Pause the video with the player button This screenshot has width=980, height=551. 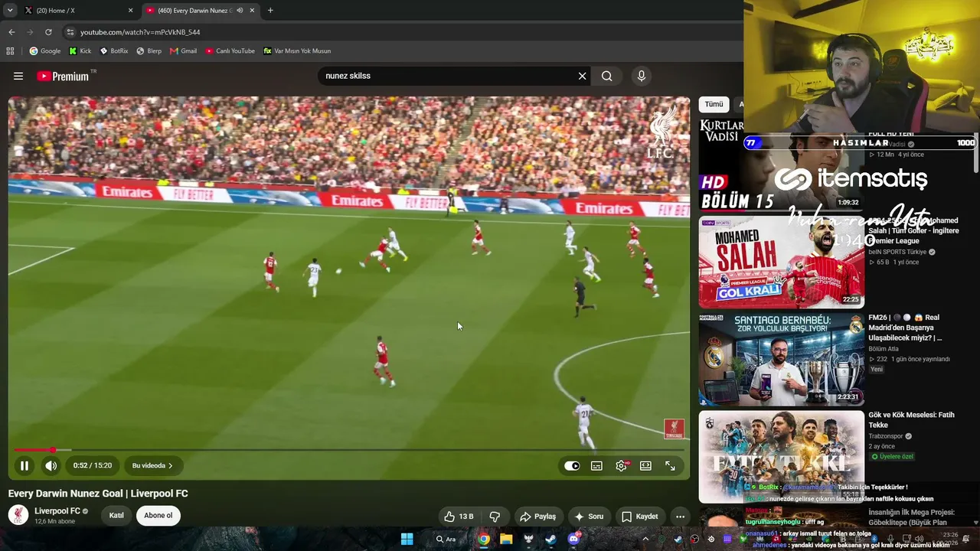[24, 465]
